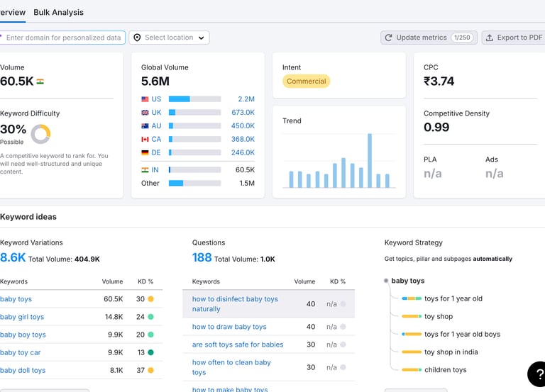Open the 8.6K keyword variations count
545x392 pixels.
(13, 257)
